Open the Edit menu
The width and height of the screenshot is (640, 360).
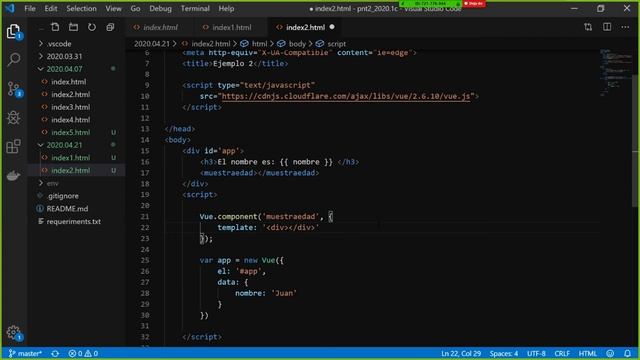pyautogui.click(x=51, y=8)
